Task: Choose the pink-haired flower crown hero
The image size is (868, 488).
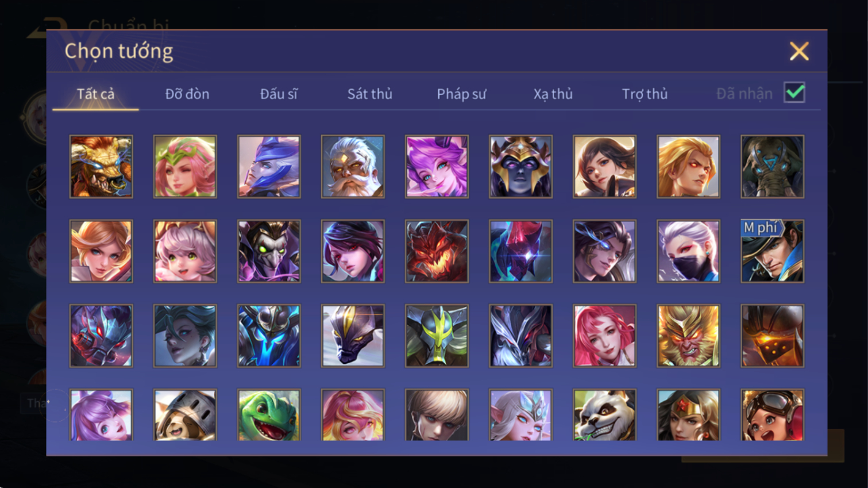Action: (185, 167)
